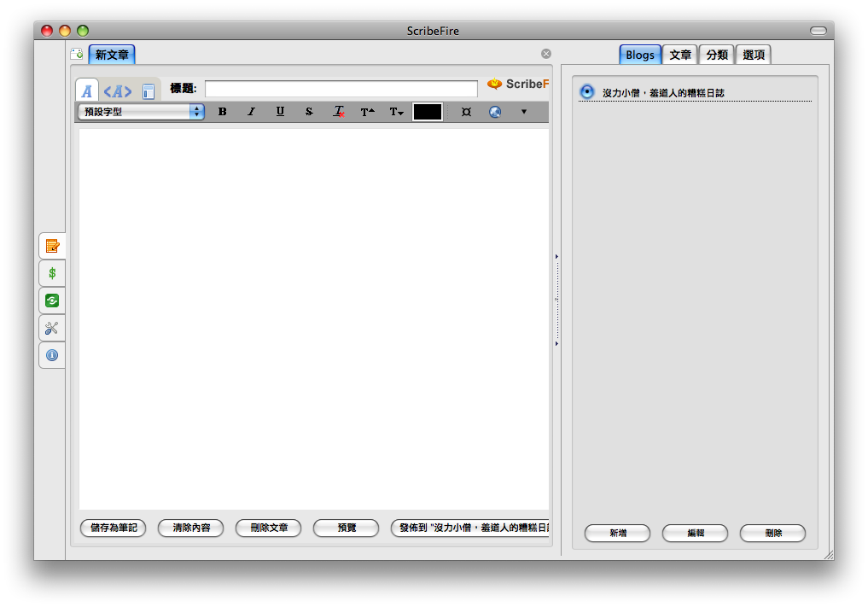
Task: Switch to HTML source editing mode (<A> icon)
Action: coord(118,90)
